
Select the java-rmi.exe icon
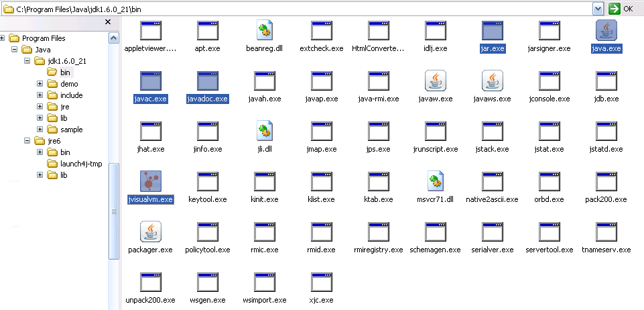(378, 81)
